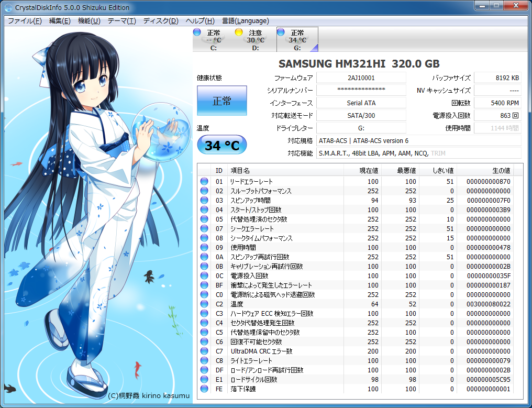Open the ファイル(F) menu

25,21
